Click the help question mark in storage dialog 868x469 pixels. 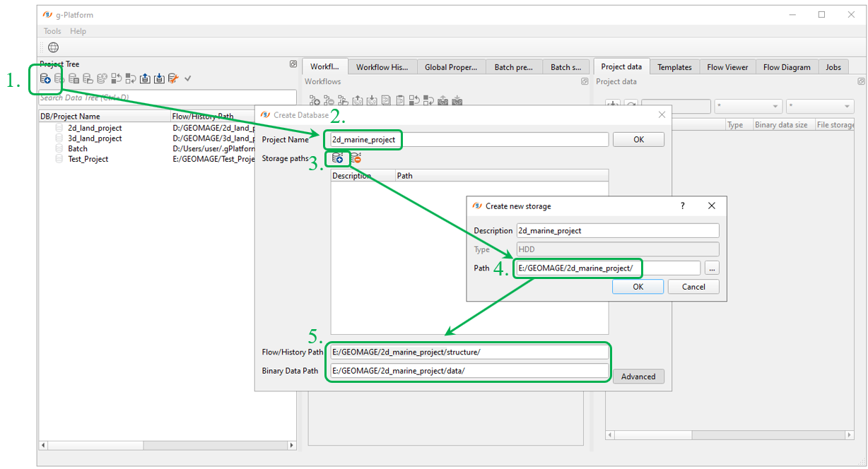pyautogui.click(x=682, y=206)
